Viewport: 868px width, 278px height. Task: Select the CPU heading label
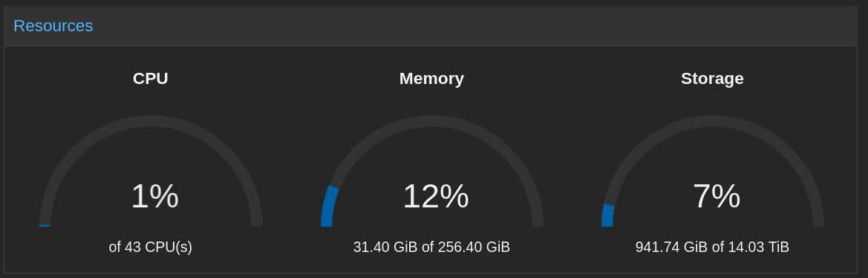point(151,79)
